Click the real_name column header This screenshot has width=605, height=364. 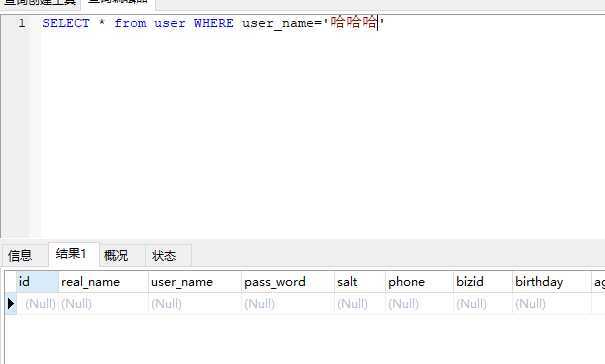pos(103,282)
